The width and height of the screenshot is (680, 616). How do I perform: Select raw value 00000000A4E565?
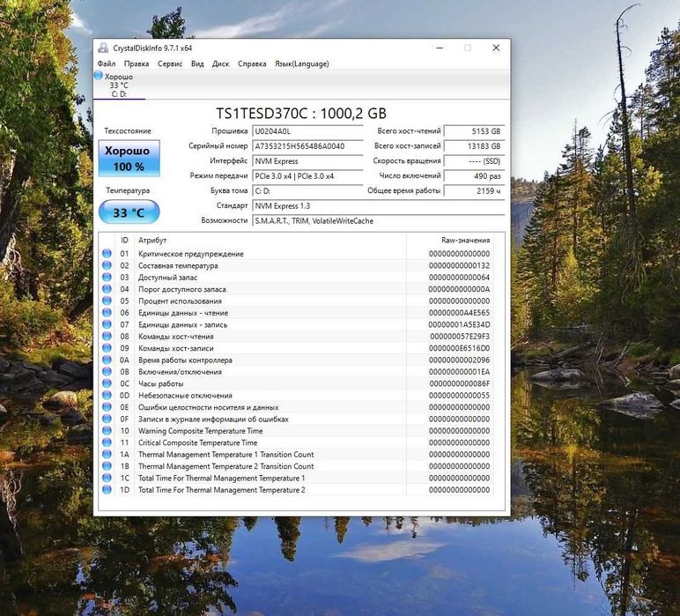point(459,313)
